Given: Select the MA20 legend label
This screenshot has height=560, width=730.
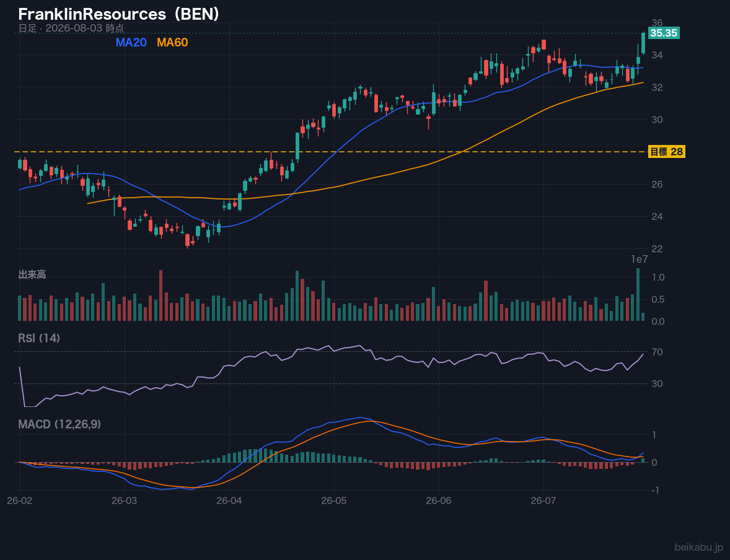Looking at the screenshot, I should 131,42.
